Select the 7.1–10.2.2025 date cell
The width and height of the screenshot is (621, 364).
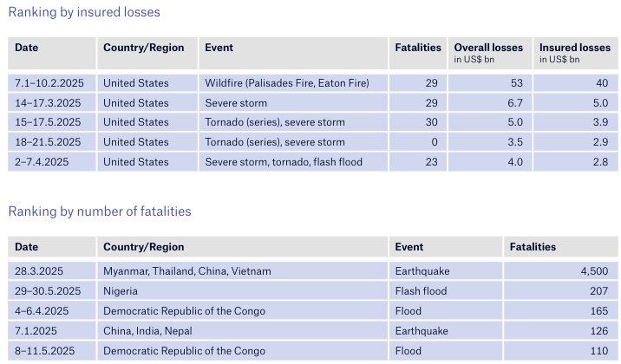coord(52,83)
